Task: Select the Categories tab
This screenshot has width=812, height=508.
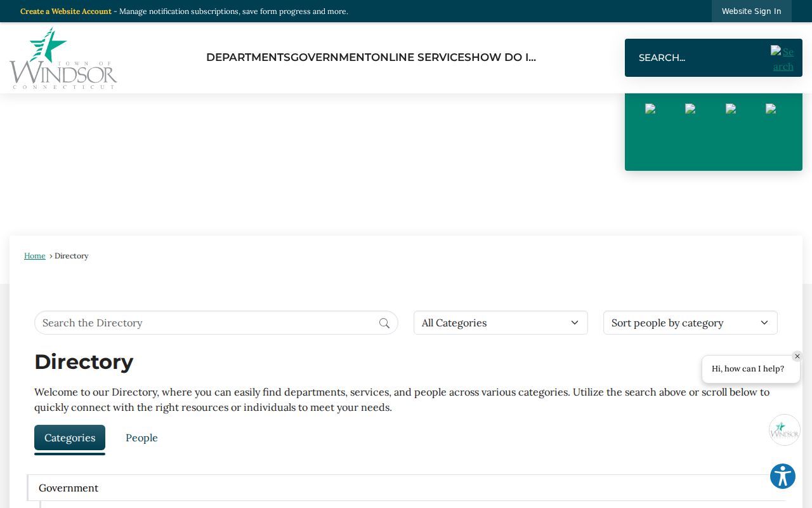Action: pos(70,438)
